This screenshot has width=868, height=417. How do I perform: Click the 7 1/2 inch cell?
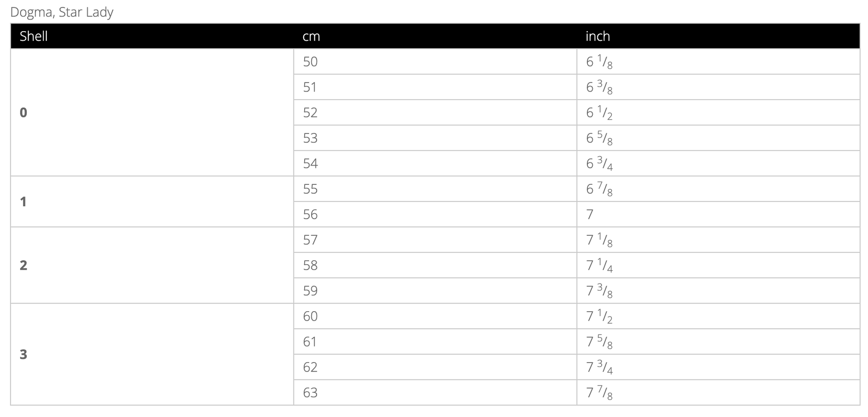tap(599, 316)
